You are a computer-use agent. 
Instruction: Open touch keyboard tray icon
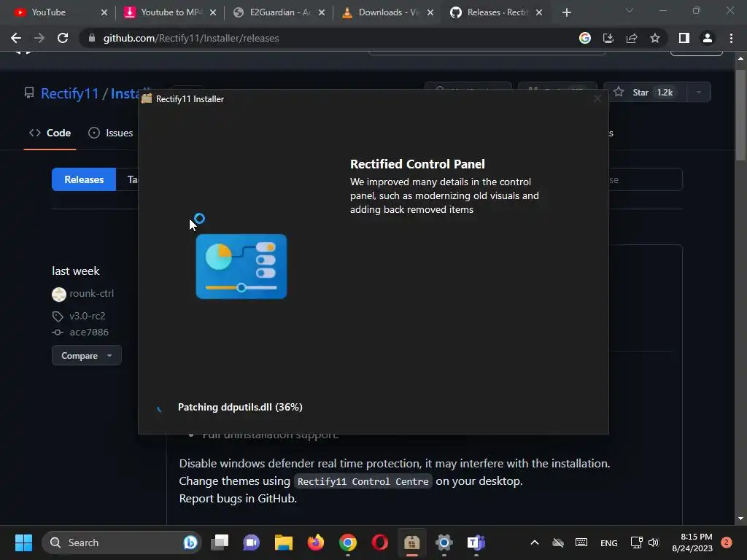pos(581,542)
